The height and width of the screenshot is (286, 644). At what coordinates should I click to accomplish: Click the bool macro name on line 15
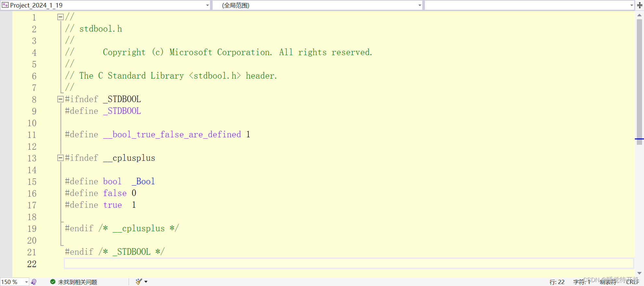click(112, 181)
